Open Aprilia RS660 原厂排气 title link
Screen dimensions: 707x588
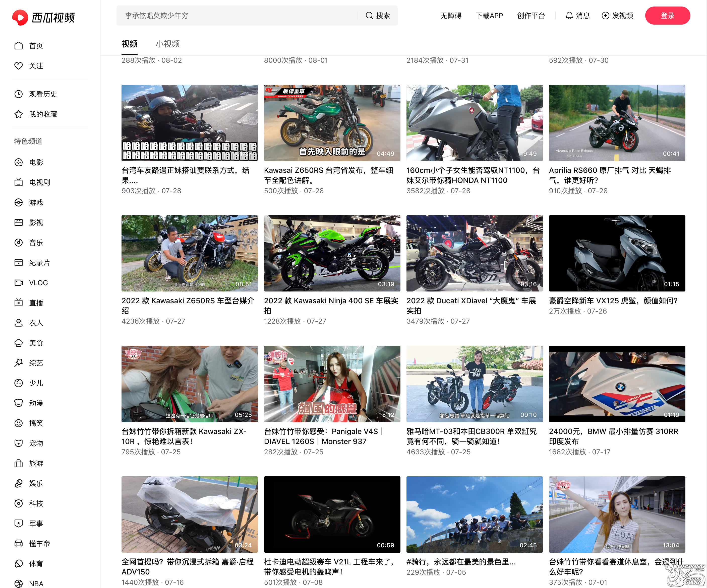coord(610,175)
